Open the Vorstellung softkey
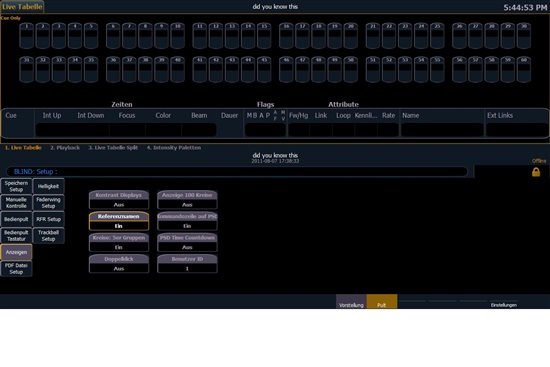The width and height of the screenshot is (550, 367). pos(351,301)
